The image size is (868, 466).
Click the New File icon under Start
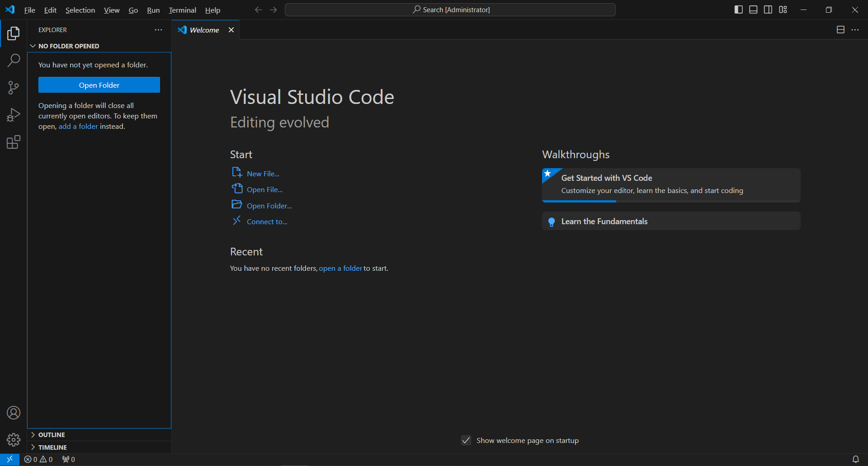[237, 173]
